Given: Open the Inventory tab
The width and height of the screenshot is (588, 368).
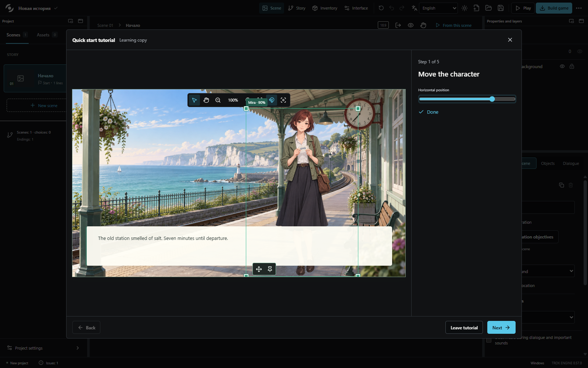Looking at the screenshot, I should pyautogui.click(x=325, y=8).
